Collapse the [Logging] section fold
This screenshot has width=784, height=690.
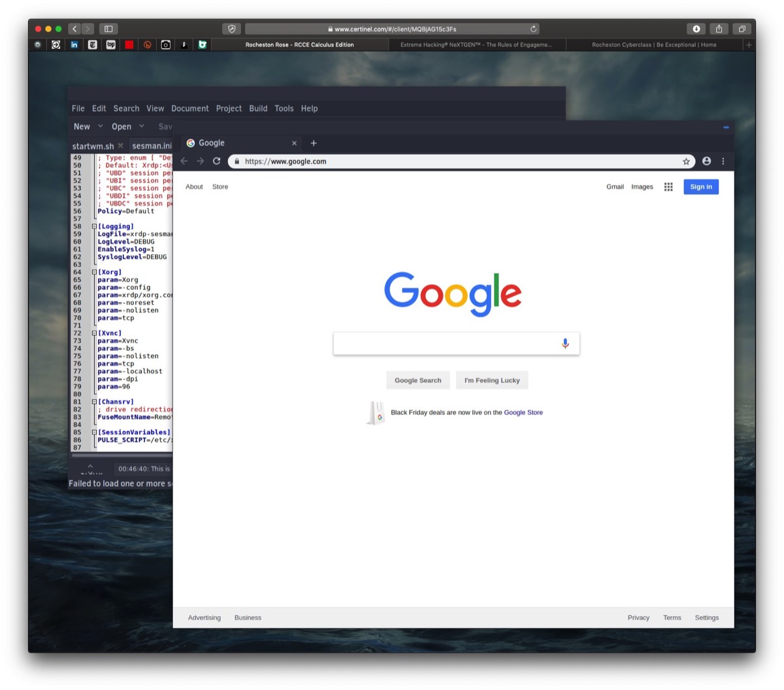point(94,227)
